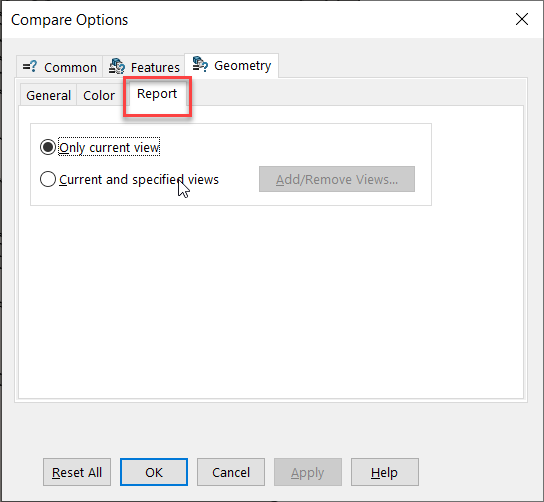Select the Only current view radio button
544x502 pixels.
point(48,147)
